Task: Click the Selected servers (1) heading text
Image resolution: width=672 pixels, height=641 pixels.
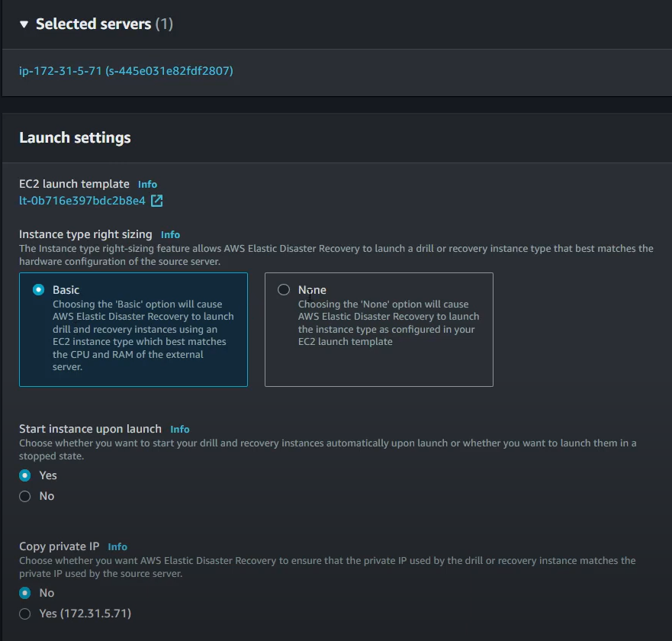Action: tap(104, 24)
